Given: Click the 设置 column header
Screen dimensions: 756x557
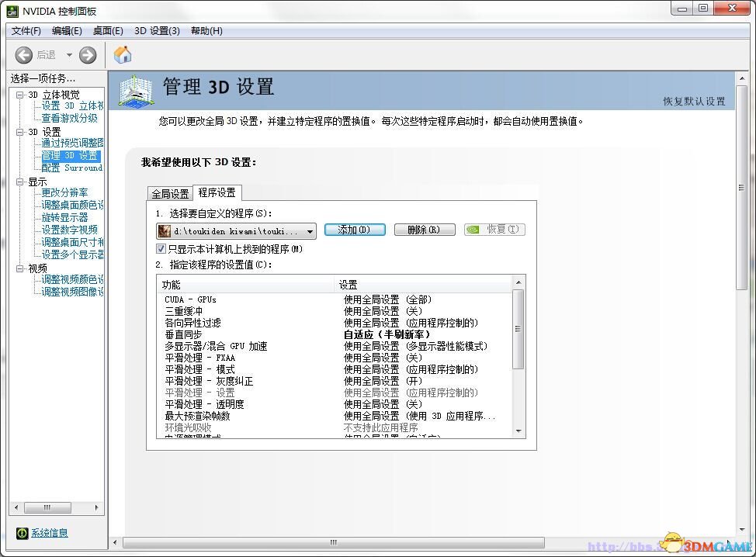Looking at the screenshot, I should [x=423, y=285].
